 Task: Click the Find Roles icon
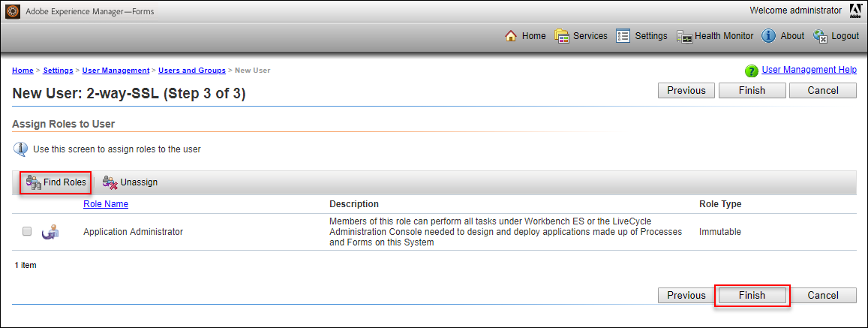tap(33, 182)
